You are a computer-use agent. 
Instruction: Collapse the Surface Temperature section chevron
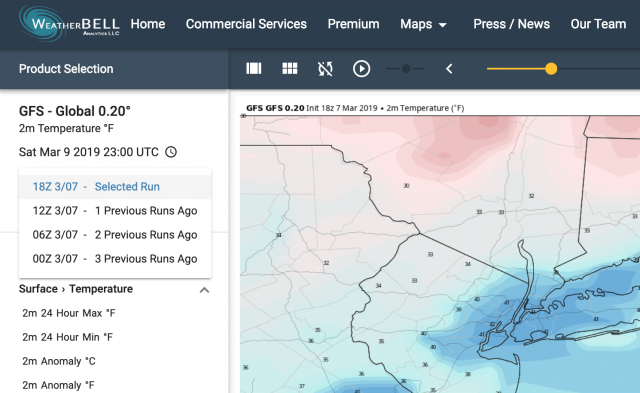(x=204, y=290)
